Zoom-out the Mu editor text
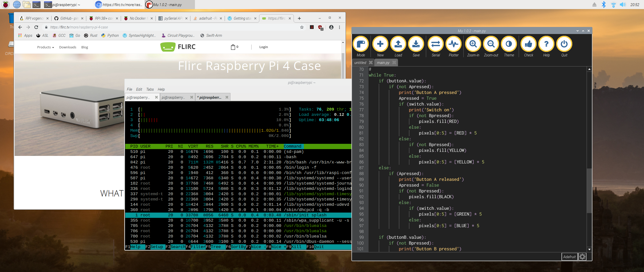644x272 pixels. pos(491,47)
